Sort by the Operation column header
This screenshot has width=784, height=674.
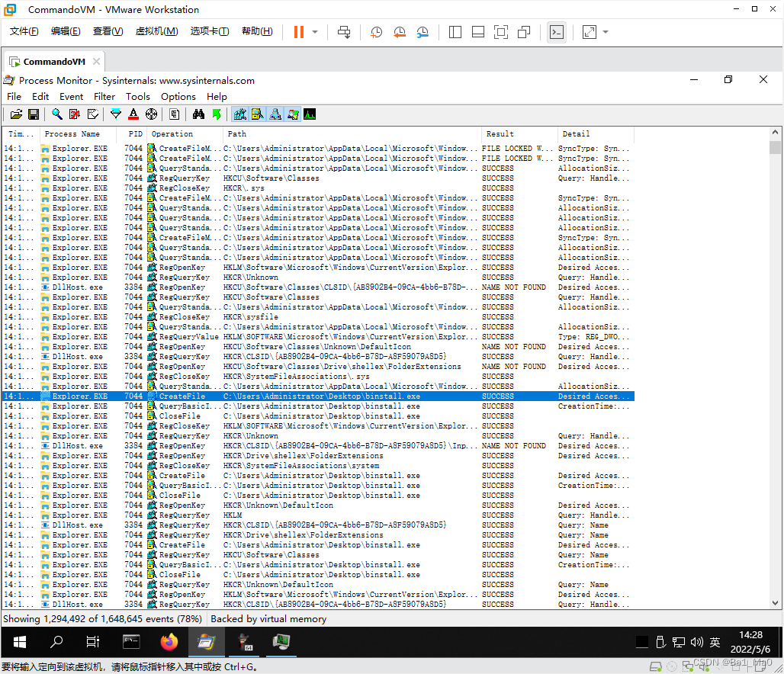click(185, 134)
